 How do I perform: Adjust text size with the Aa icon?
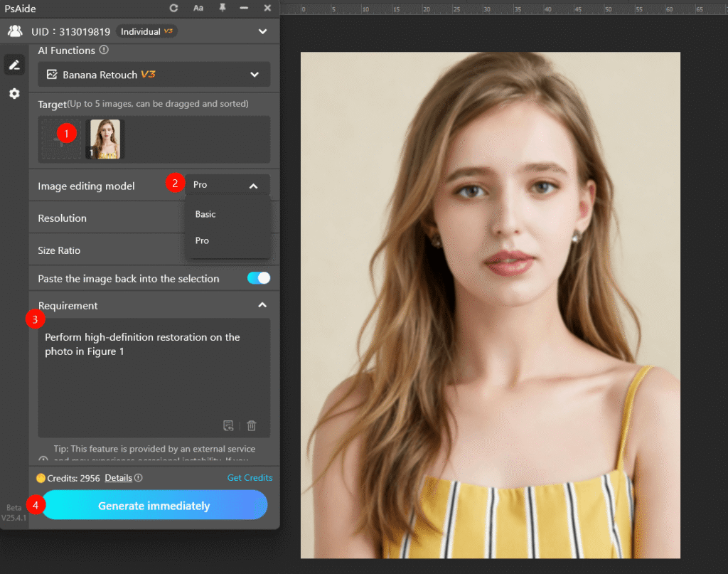(198, 8)
